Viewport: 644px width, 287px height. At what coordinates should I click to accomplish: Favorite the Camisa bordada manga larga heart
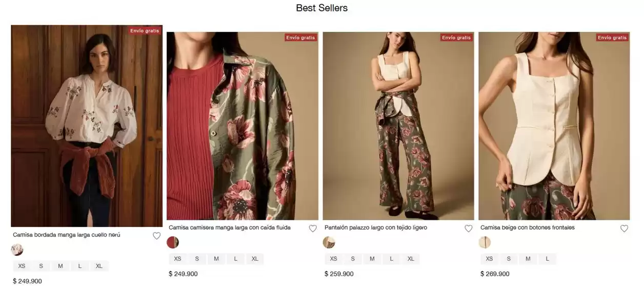[157, 236]
